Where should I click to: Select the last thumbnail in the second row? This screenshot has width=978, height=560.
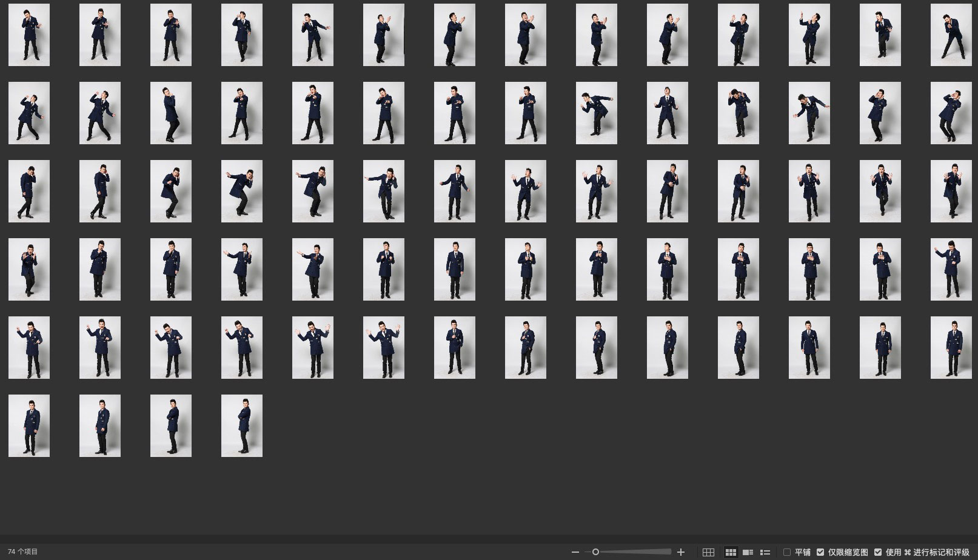coord(951,113)
